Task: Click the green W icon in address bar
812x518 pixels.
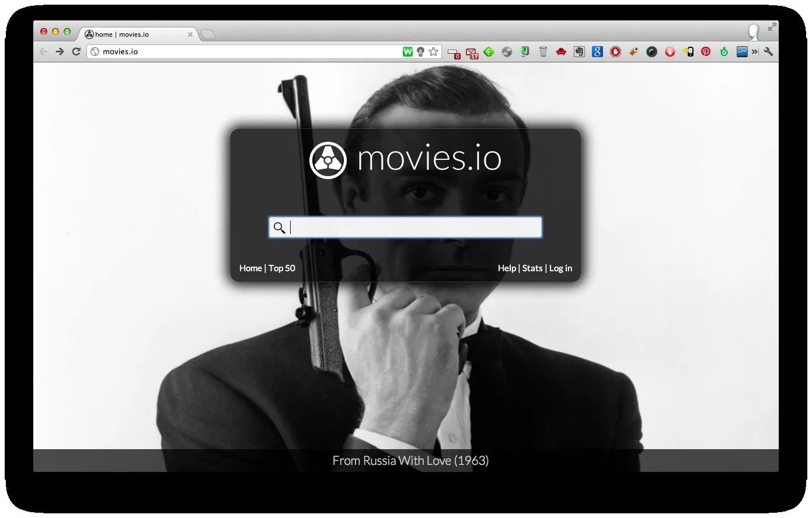Action: [x=407, y=52]
